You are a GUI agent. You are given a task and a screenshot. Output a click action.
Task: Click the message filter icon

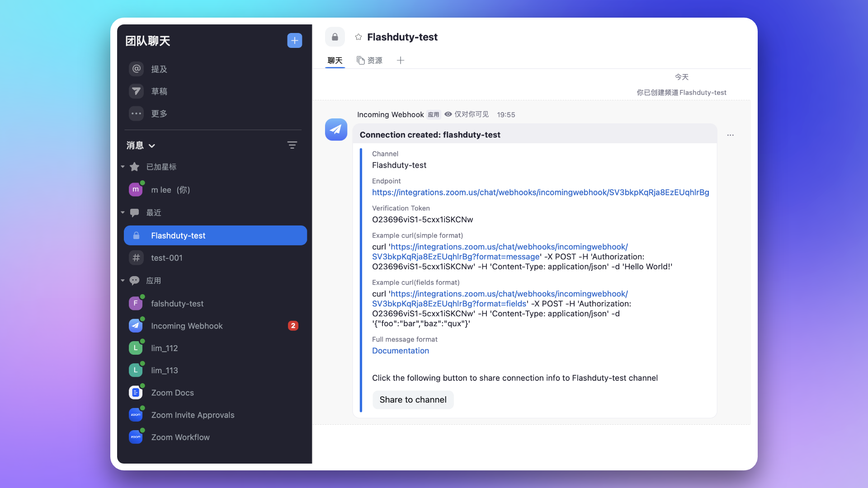click(292, 145)
